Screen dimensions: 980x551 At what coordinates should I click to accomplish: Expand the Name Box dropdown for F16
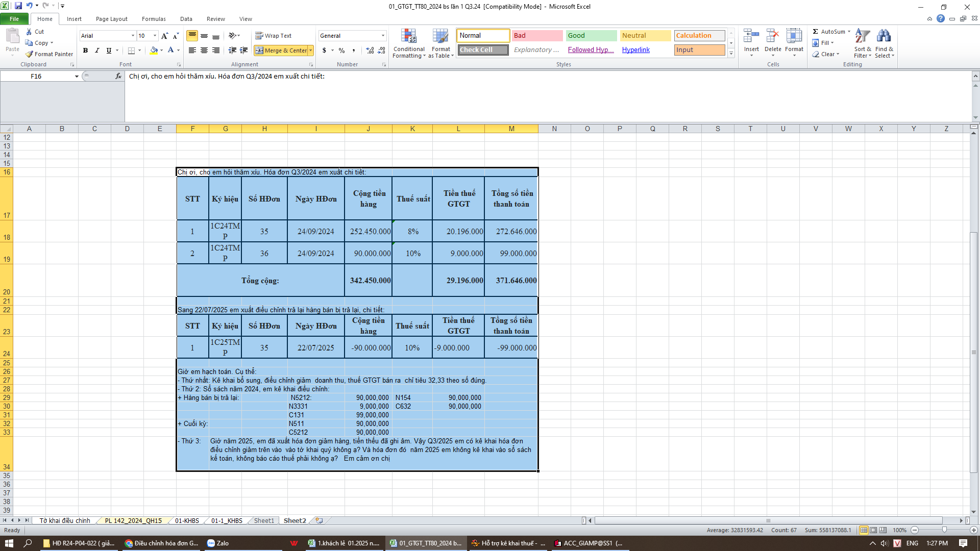pos(77,77)
